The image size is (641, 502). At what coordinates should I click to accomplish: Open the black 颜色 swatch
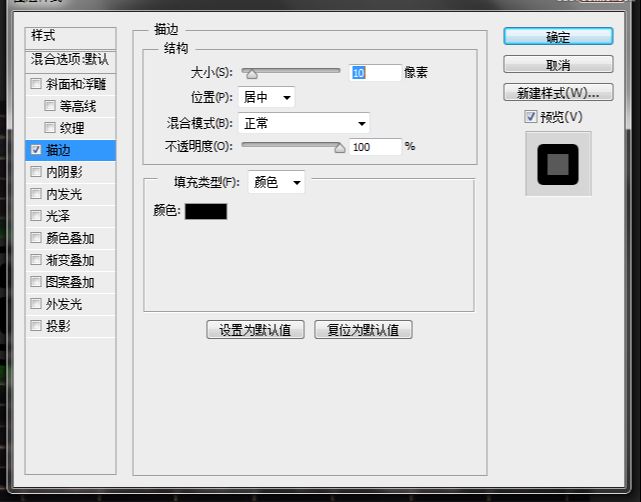click(206, 211)
